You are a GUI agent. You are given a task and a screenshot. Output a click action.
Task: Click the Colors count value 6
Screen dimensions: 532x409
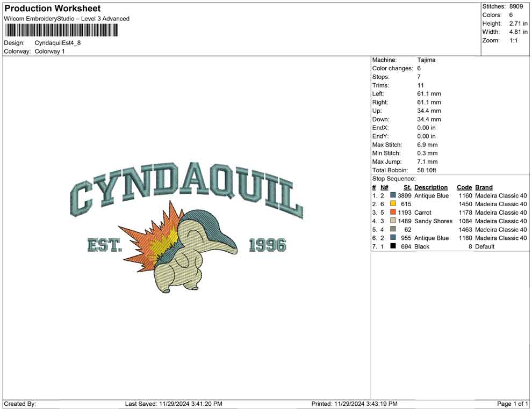point(511,15)
